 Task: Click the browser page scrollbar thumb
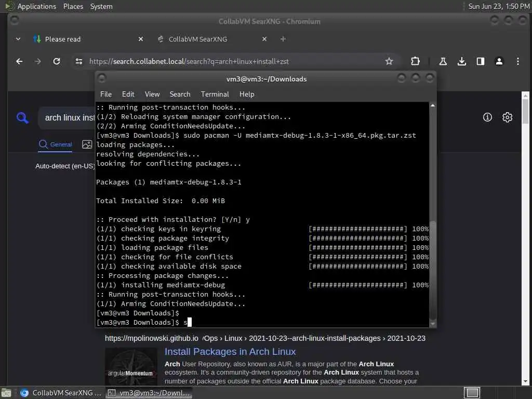pos(525,111)
